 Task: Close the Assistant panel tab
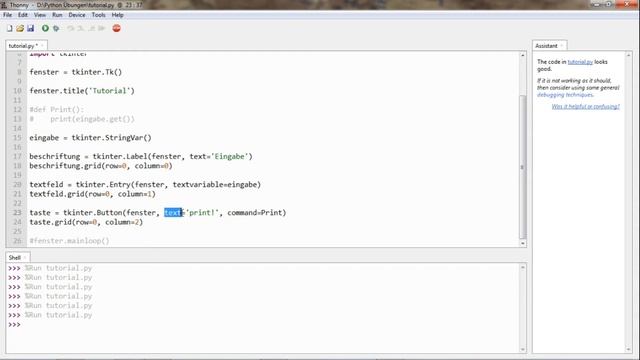pyautogui.click(x=562, y=46)
